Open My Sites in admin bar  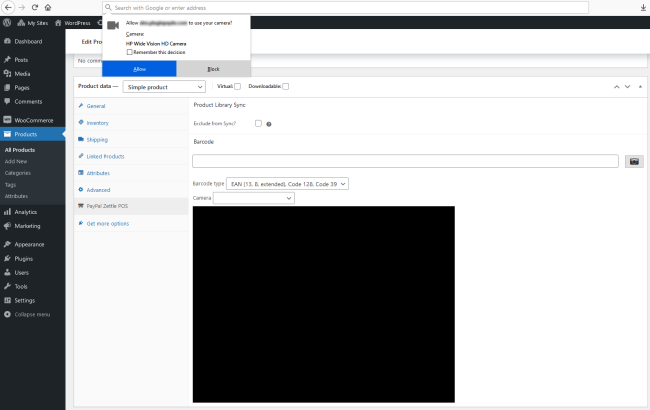tap(33, 23)
